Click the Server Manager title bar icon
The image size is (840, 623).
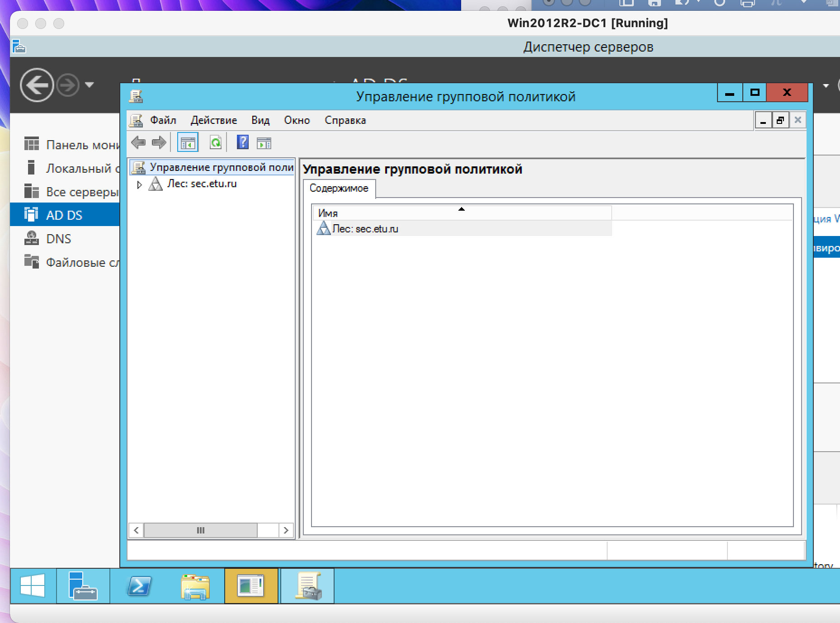[19, 47]
